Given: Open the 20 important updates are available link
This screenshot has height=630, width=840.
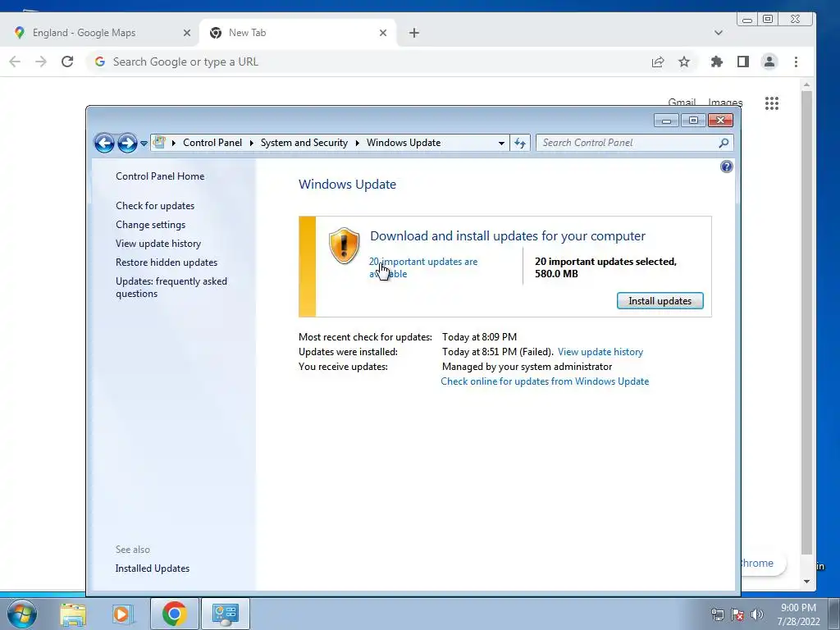Looking at the screenshot, I should (x=422, y=267).
